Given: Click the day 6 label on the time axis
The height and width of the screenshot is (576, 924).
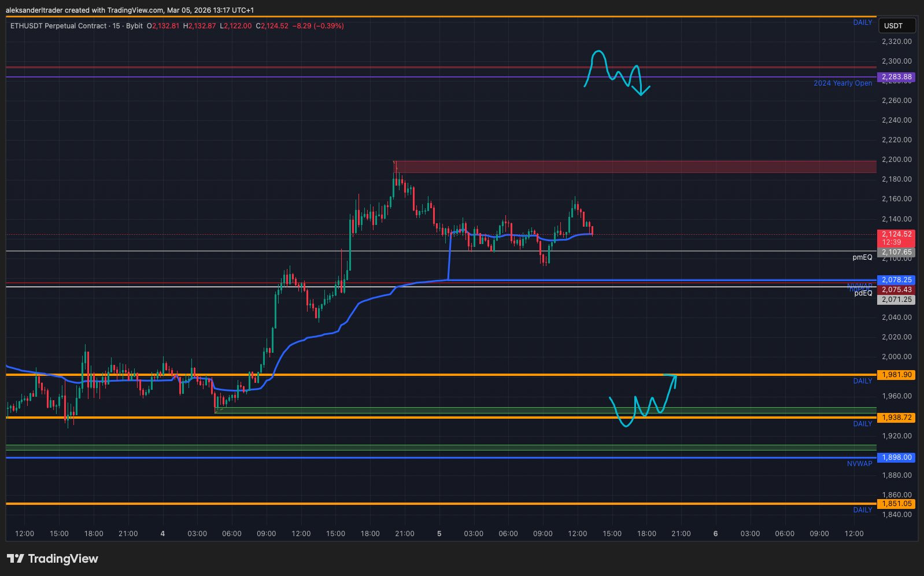Looking at the screenshot, I should tap(716, 534).
